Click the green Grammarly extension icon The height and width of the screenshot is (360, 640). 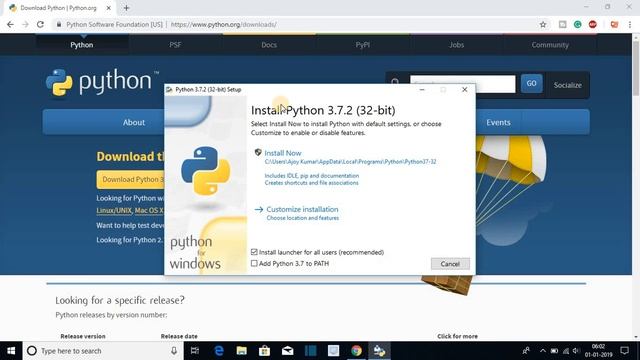tap(578, 24)
